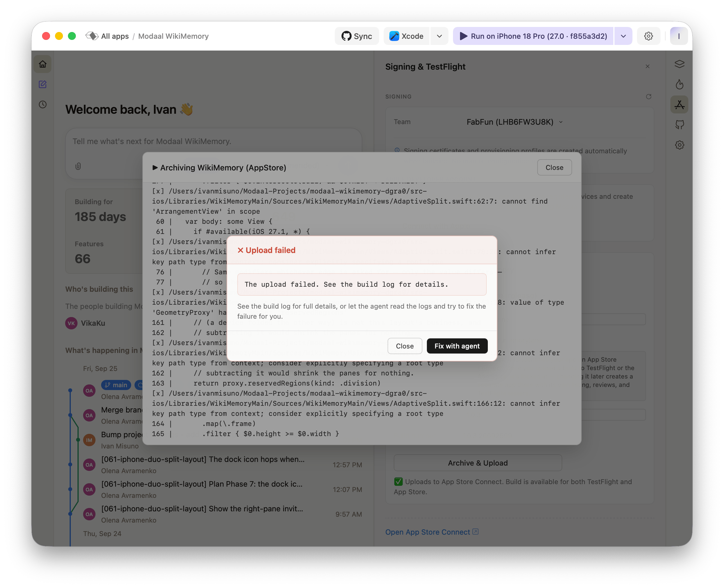Click Fix with agent
This screenshot has width=724, height=588.
click(x=457, y=346)
